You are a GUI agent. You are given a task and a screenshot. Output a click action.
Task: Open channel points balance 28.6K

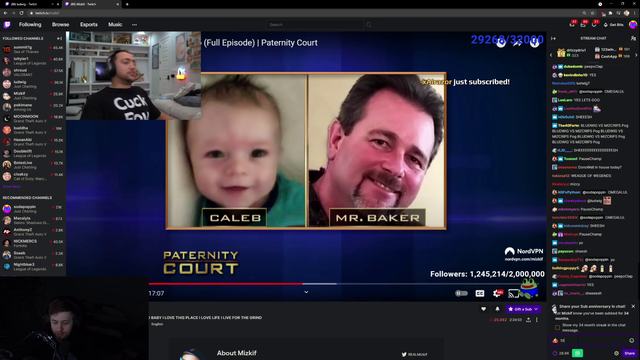point(561,353)
